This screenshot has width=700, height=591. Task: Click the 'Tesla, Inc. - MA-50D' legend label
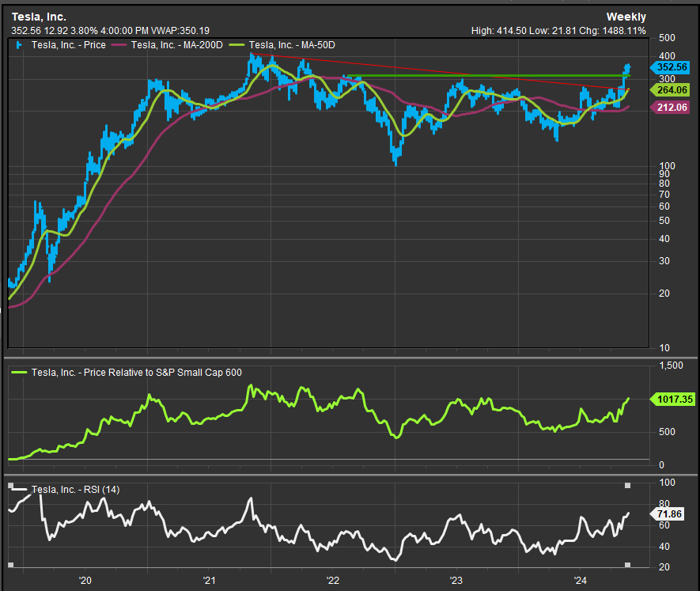pyautogui.click(x=292, y=45)
